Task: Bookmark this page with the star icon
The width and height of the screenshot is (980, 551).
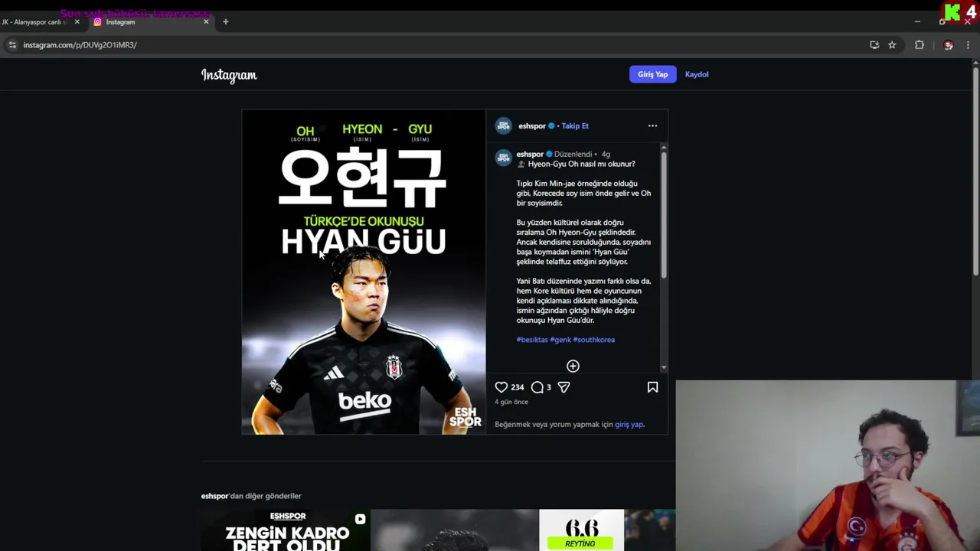Action: (892, 45)
